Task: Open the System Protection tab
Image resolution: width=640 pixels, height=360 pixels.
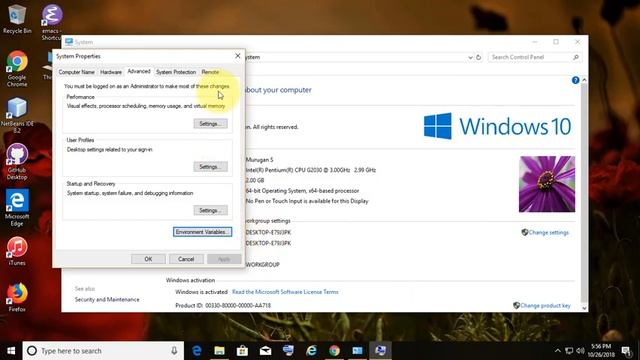Action: tap(176, 72)
